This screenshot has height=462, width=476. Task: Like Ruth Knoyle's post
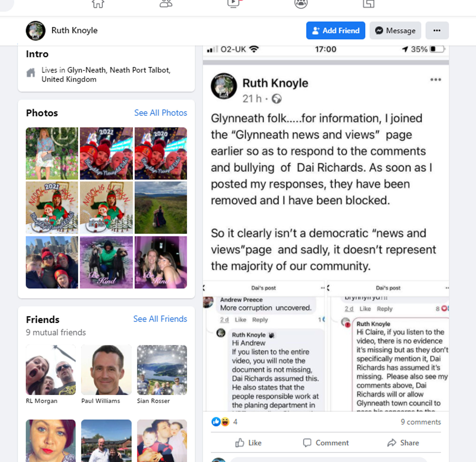(248, 443)
